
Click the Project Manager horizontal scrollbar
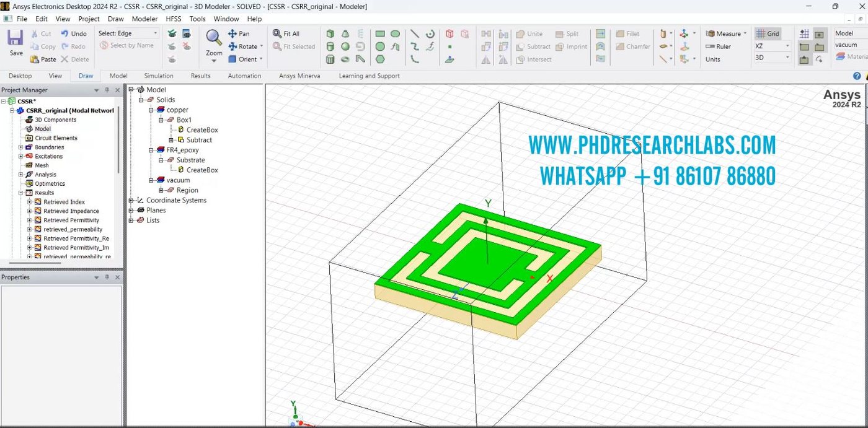[x=35, y=263]
